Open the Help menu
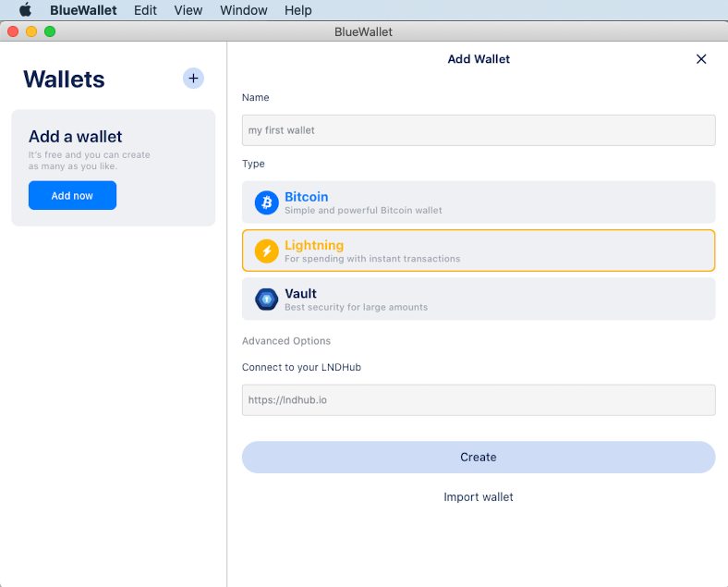Viewport: 728px width, 587px height. pyautogui.click(x=298, y=10)
